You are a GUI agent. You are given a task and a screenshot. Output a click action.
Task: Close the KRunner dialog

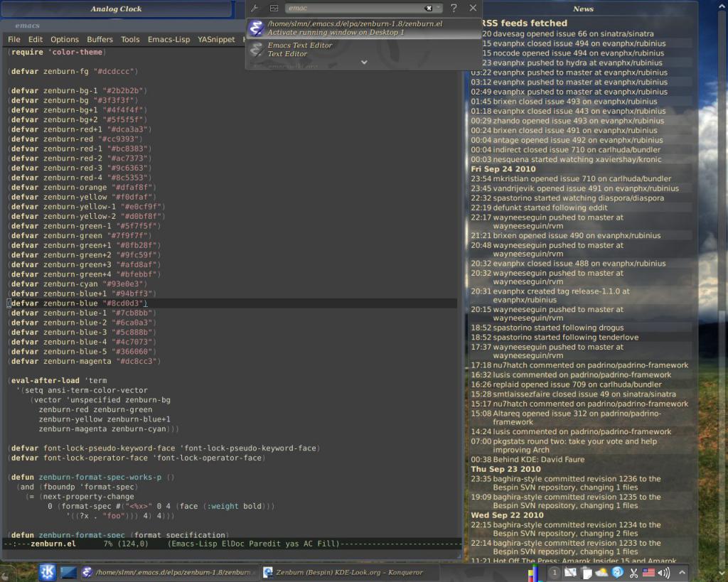(x=473, y=8)
